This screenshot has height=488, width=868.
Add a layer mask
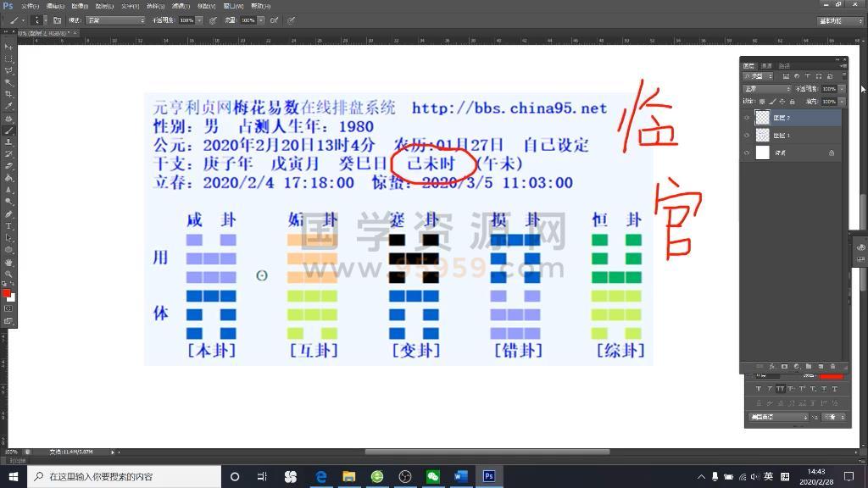(x=784, y=366)
